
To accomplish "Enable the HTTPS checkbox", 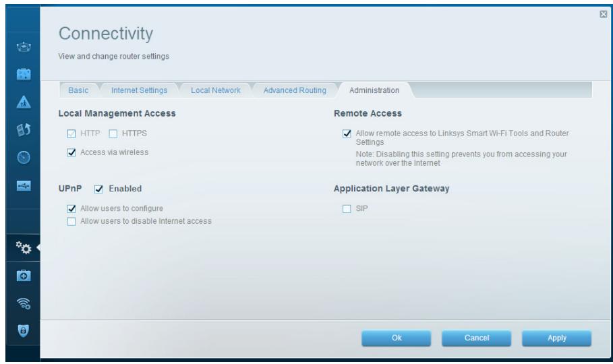I will click(x=113, y=133).
